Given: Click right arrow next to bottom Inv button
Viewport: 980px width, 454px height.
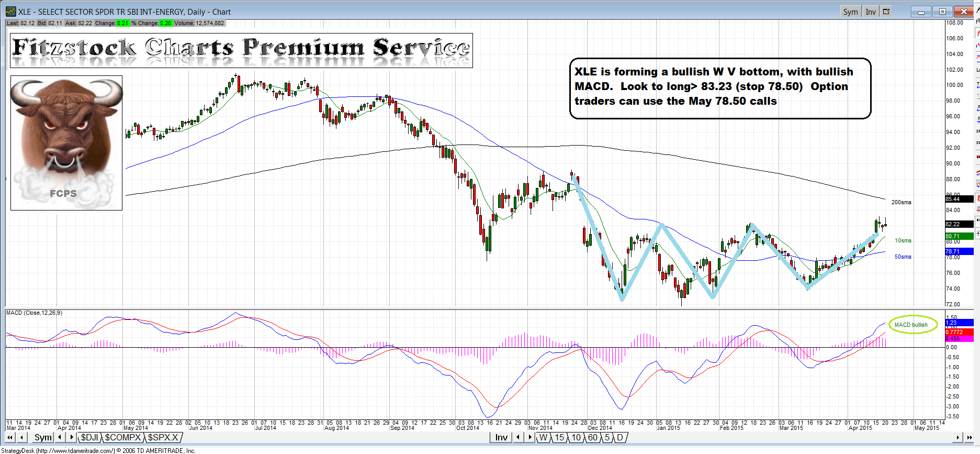Looking at the screenshot, I should pos(530,437).
